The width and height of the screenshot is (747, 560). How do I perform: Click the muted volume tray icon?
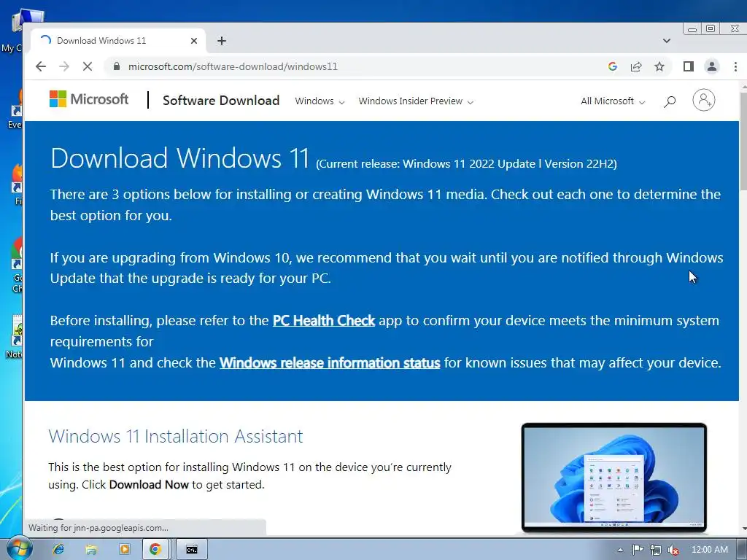point(673,550)
